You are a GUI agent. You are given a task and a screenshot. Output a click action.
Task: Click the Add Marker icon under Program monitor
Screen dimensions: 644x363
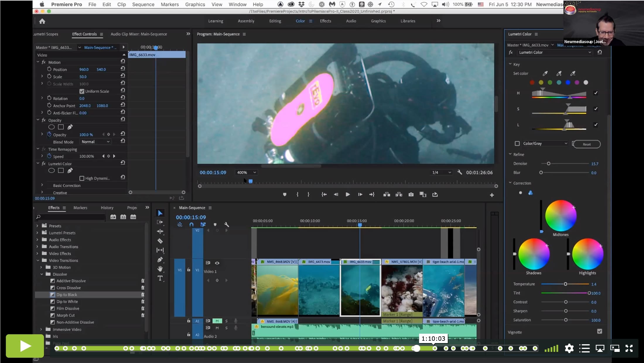pos(284,194)
